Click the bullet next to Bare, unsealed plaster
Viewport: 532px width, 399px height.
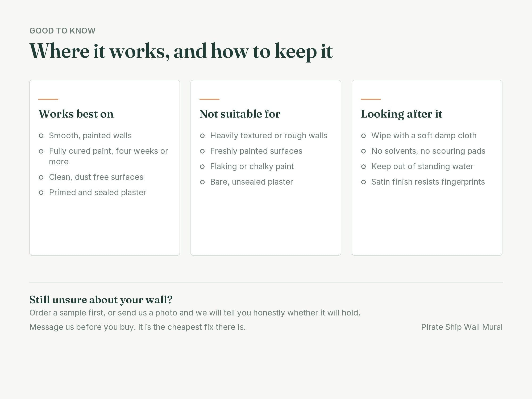click(202, 182)
